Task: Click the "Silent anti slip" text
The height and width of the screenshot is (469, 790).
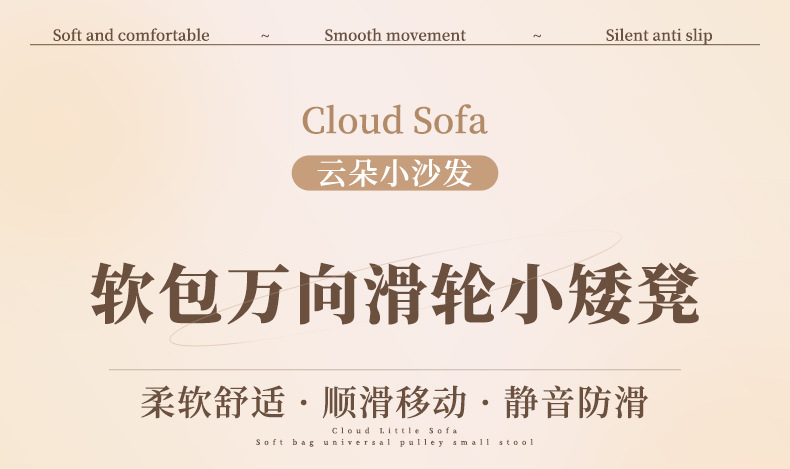Action: pos(659,36)
